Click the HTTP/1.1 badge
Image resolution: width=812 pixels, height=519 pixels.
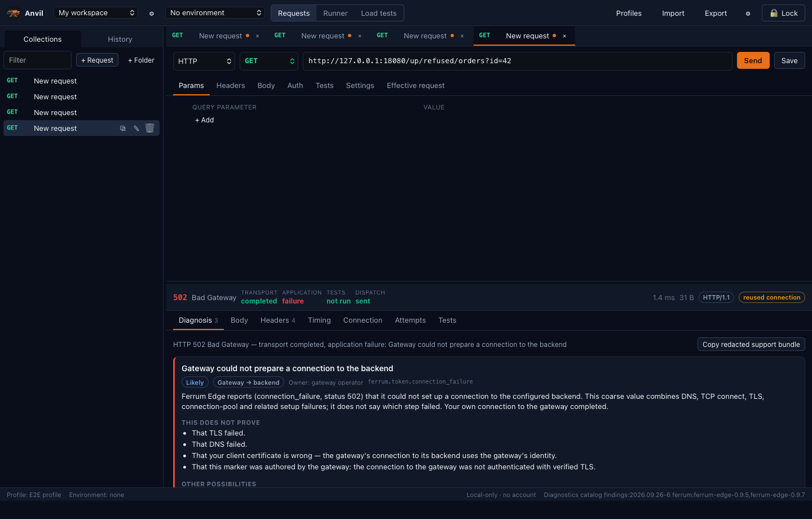click(716, 297)
